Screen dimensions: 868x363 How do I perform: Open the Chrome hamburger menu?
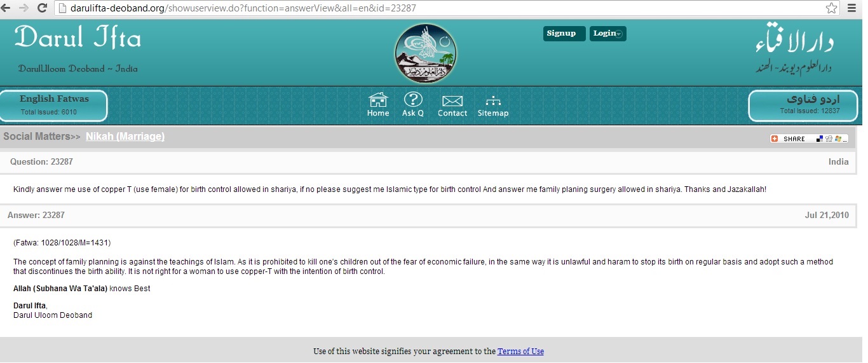(851, 8)
